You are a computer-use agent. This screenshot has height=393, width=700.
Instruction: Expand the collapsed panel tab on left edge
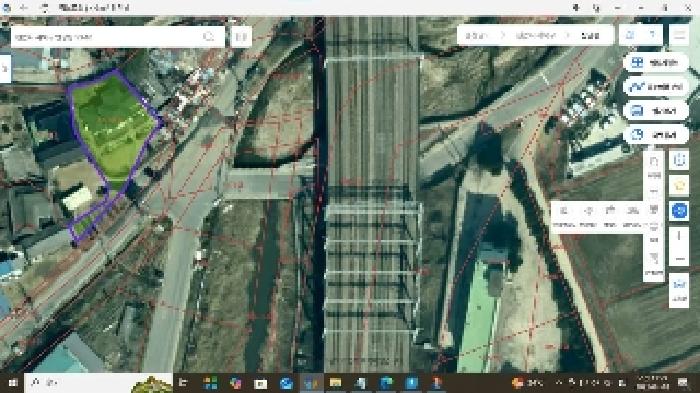[x=5, y=68]
